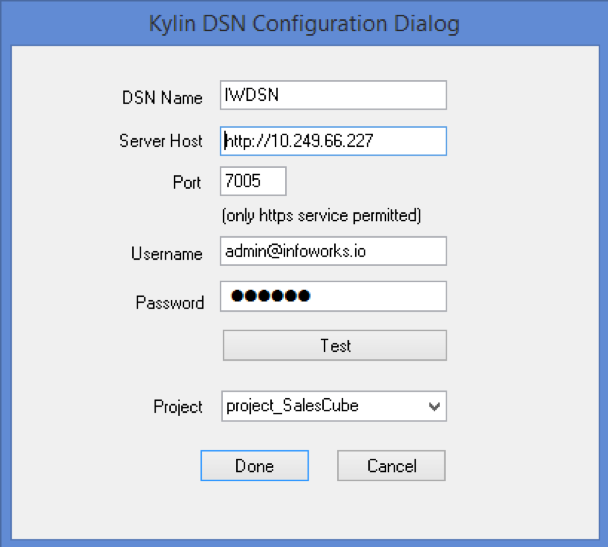The height and width of the screenshot is (547, 608).
Task: Cancel the DSN configuration dialog
Action: point(391,466)
